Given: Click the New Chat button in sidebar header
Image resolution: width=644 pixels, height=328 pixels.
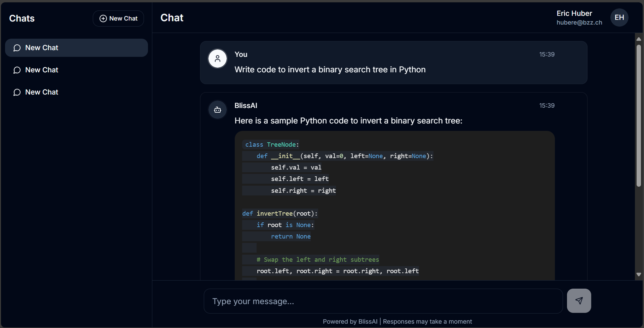Looking at the screenshot, I should click(118, 19).
